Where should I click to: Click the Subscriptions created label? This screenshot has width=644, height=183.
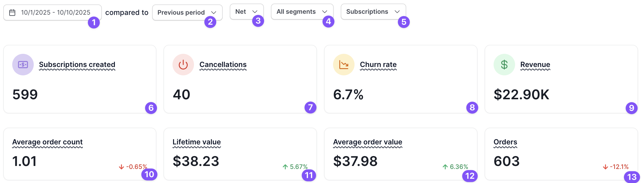[77, 65]
